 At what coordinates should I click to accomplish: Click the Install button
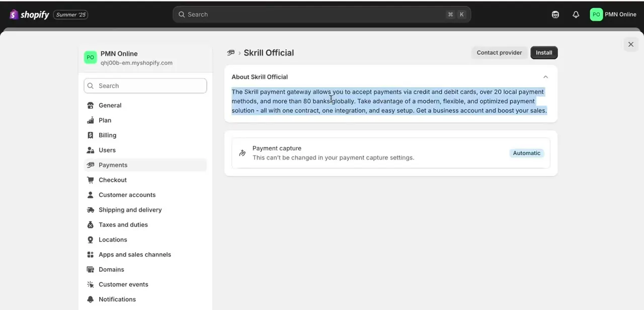[x=544, y=52]
